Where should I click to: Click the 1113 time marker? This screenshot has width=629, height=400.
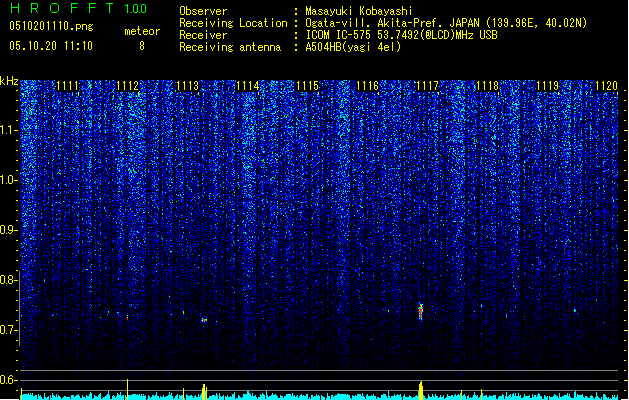(x=187, y=86)
